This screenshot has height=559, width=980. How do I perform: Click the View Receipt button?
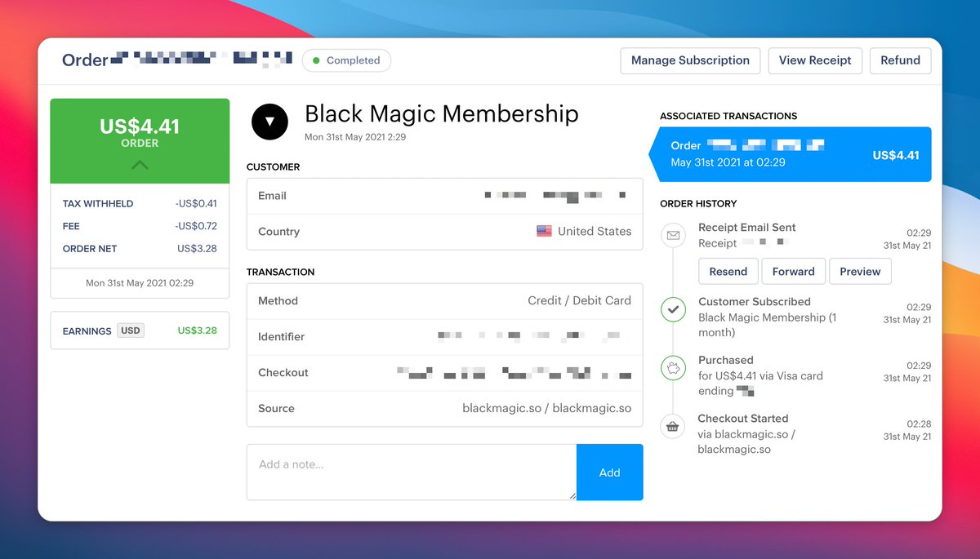click(x=815, y=60)
